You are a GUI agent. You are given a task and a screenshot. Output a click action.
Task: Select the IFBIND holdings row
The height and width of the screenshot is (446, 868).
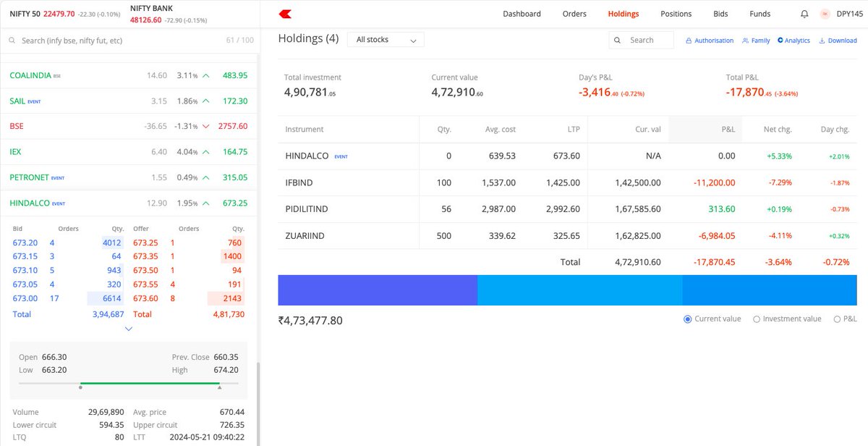(569, 183)
